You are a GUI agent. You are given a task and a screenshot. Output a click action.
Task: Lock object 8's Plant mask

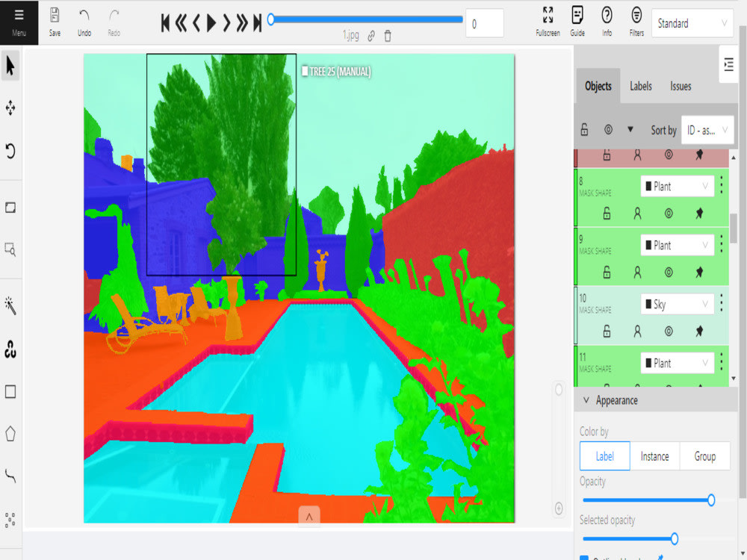point(606,214)
